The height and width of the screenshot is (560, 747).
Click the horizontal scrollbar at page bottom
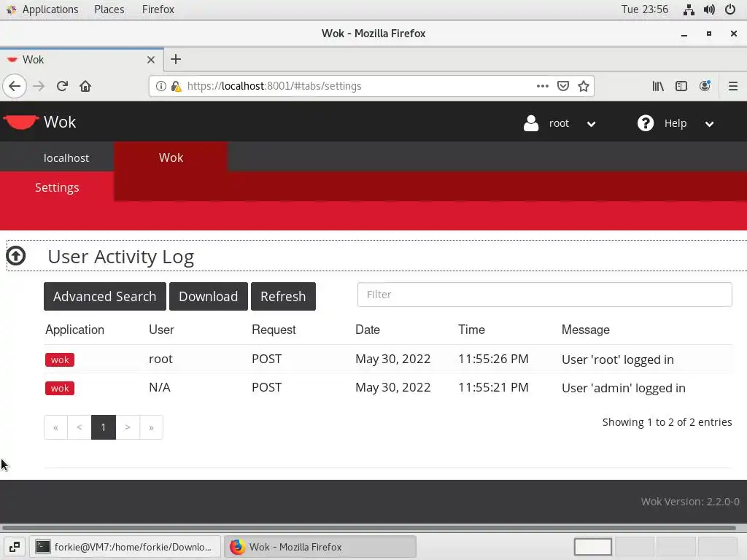click(369, 528)
